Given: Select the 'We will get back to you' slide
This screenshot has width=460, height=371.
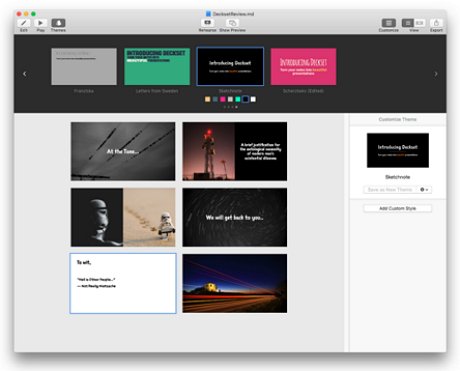Looking at the screenshot, I should (235, 217).
